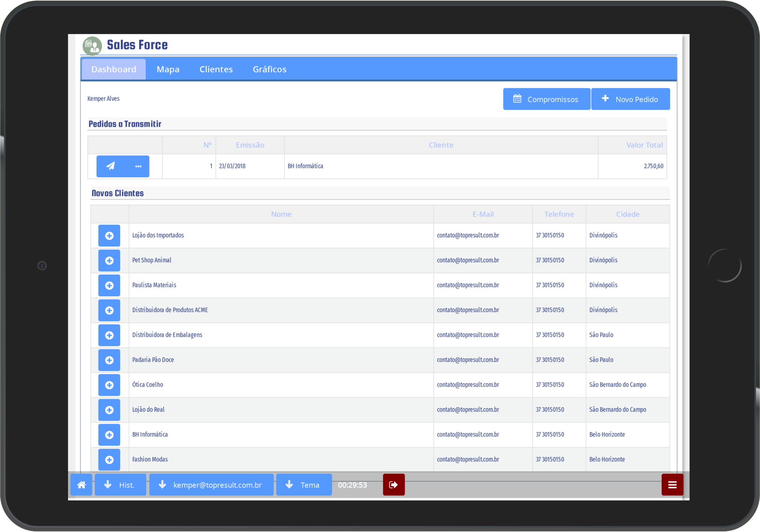
Task: Expand the kemper@topresult.com.br dropdown
Action: (211, 485)
